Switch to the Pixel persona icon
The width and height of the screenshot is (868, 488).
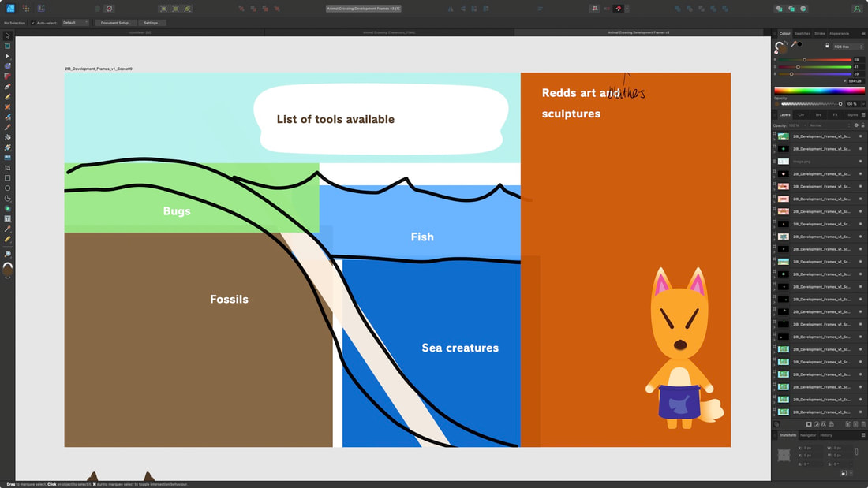pos(26,9)
